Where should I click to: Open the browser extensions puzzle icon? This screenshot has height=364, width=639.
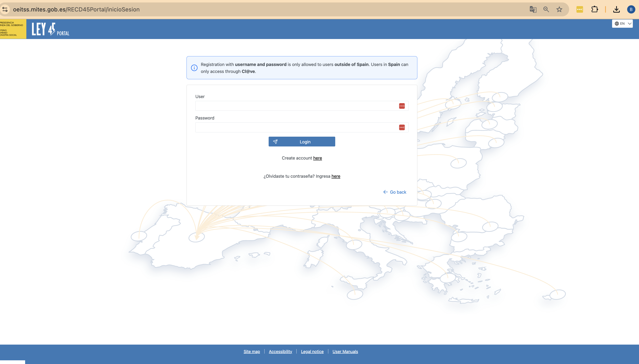[x=594, y=10]
